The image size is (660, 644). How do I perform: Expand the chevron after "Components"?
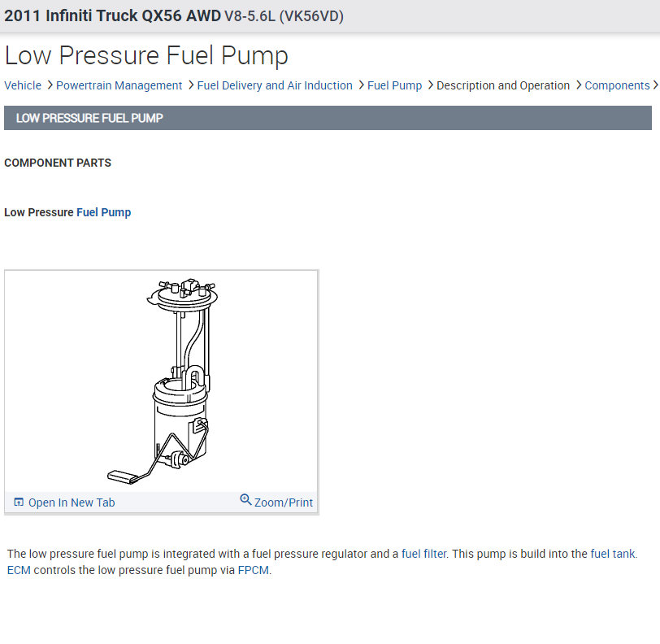pos(655,85)
